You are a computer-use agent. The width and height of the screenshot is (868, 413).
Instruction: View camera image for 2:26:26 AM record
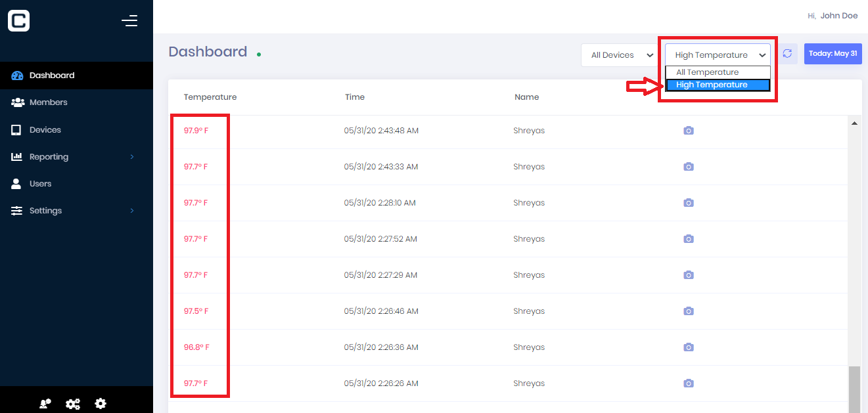click(x=689, y=383)
